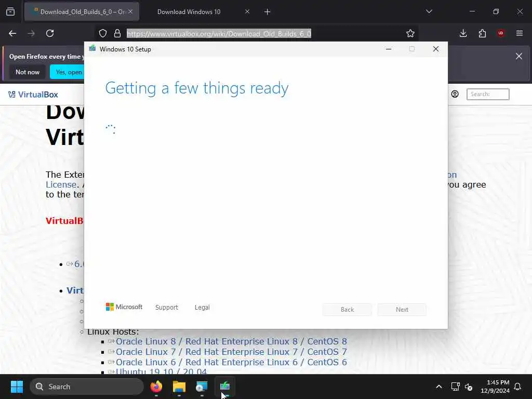Open Windows Start menu
Viewport: 532px width, 399px height.
pyautogui.click(x=17, y=387)
